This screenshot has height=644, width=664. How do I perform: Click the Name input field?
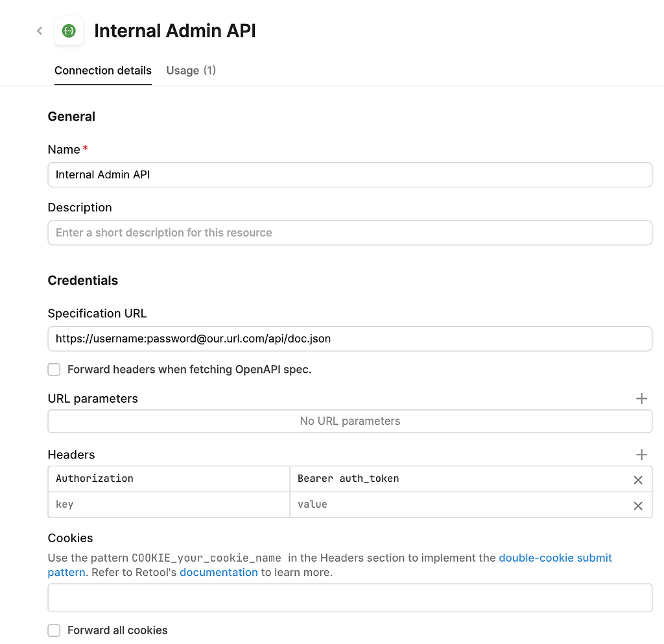coord(350,174)
